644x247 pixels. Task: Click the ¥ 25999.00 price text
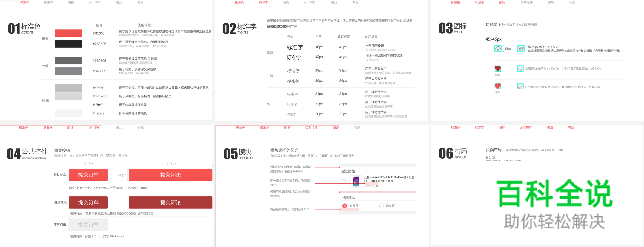pos(371,186)
